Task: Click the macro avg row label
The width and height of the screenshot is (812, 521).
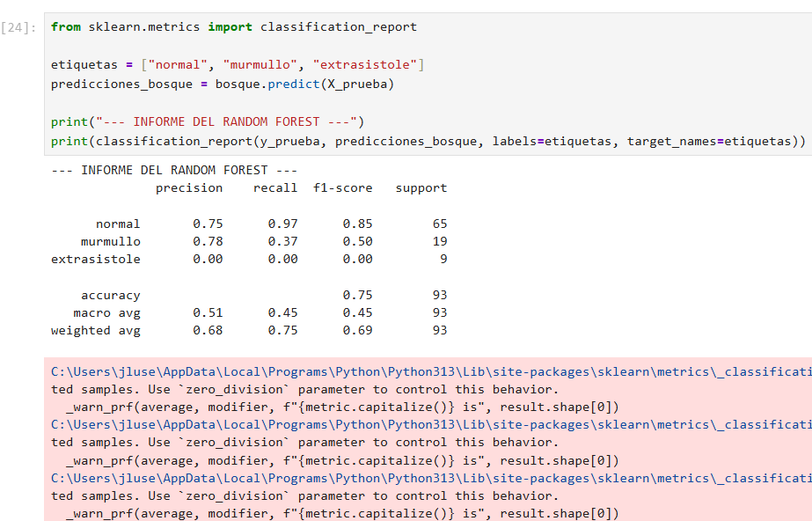Action: (x=106, y=312)
